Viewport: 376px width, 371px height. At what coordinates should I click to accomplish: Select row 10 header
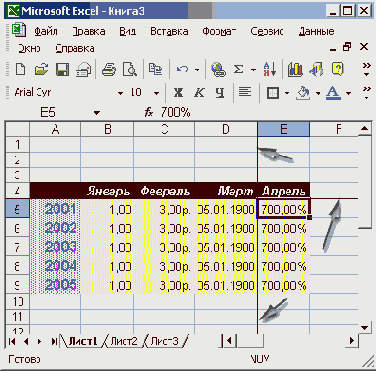tap(18, 301)
